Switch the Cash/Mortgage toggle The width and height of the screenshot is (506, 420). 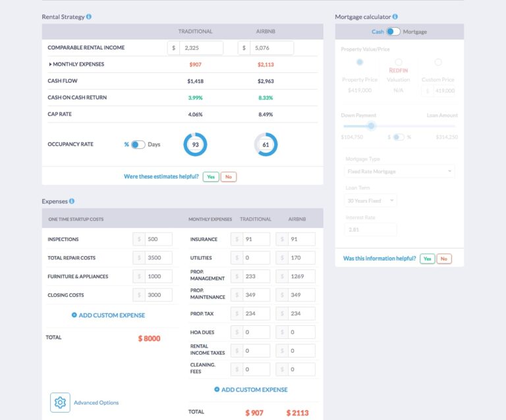pos(393,32)
